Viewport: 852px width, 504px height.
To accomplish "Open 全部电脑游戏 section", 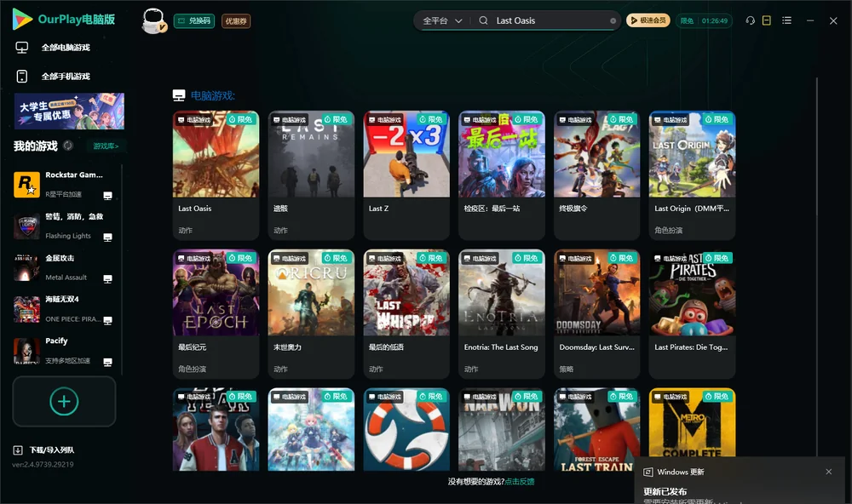I will pyautogui.click(x=66, y=48).
